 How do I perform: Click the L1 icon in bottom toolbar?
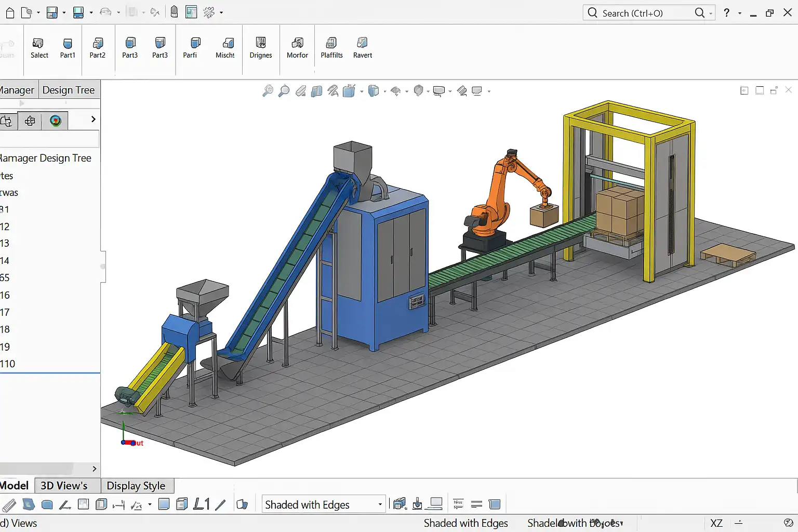[202, 504]
